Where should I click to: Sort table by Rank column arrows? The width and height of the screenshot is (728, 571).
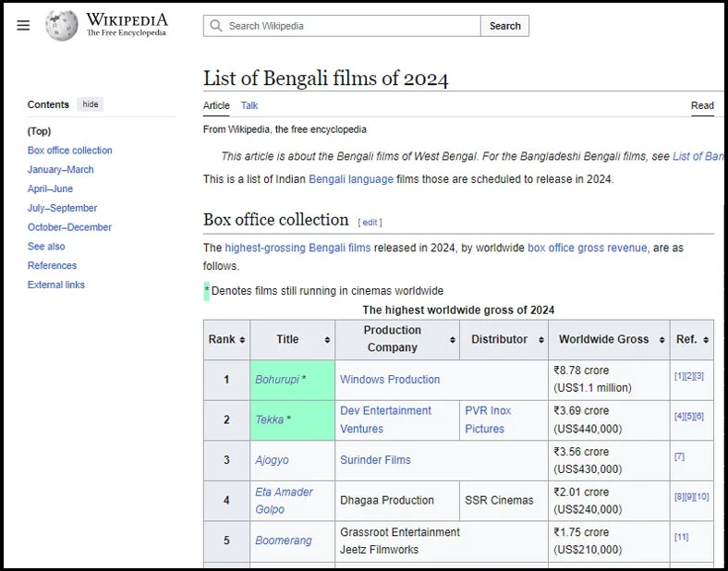tap(242, 340)
